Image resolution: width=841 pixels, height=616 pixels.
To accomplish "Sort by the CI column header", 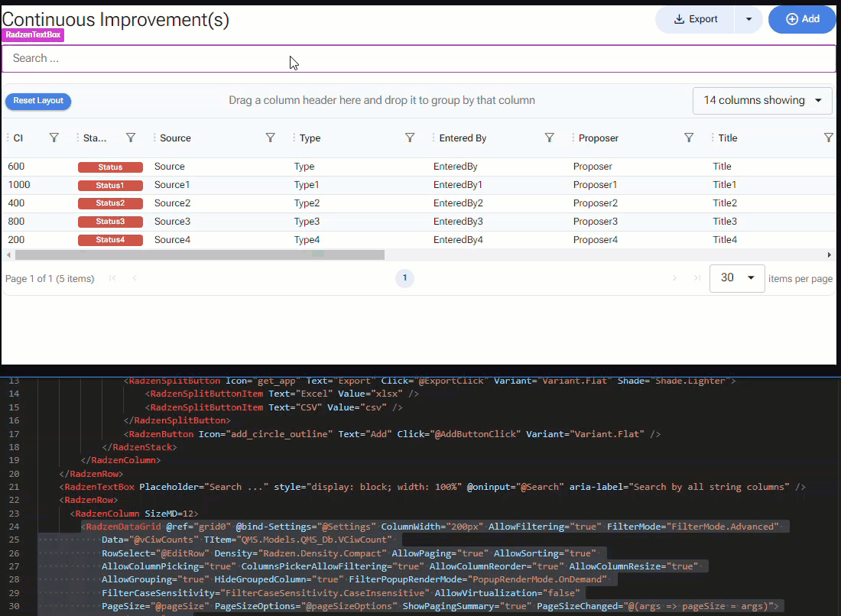I will pyautogui.click(x=18, y=138).
